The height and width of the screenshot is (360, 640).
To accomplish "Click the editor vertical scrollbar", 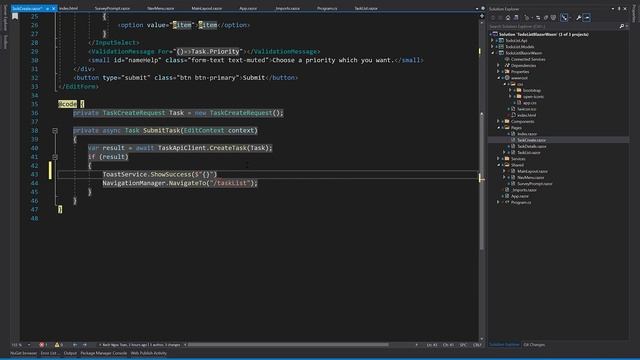I will pos(482,180).
